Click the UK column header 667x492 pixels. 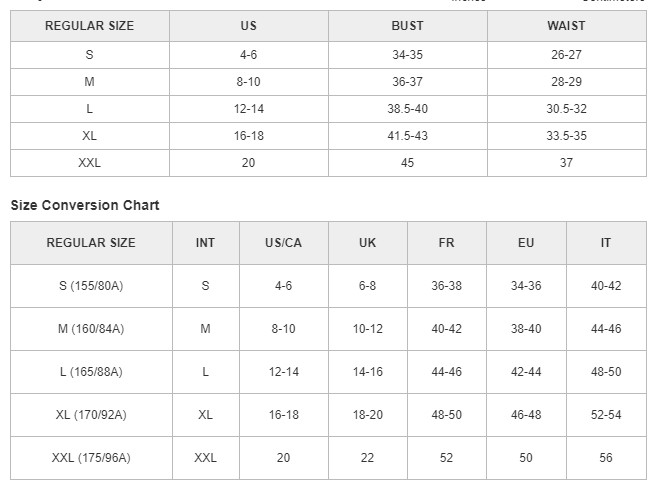point(367,243)
